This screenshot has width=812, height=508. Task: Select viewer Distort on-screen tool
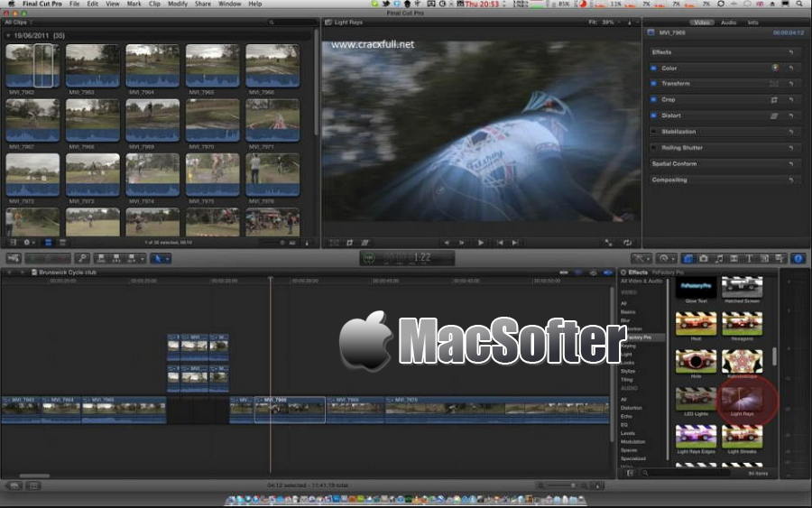[x=365, y=243]
